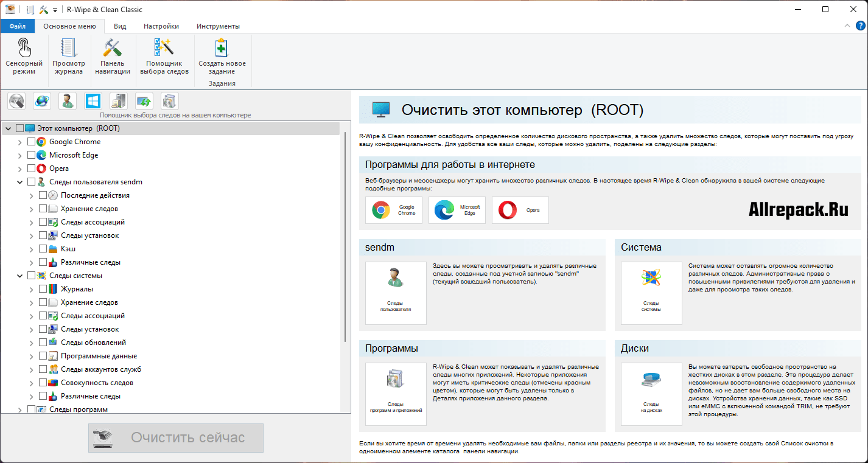This screenshot has width=868, height=463.
Task: Expand Google Chrome tree node
Action: (x=20, y=142)
